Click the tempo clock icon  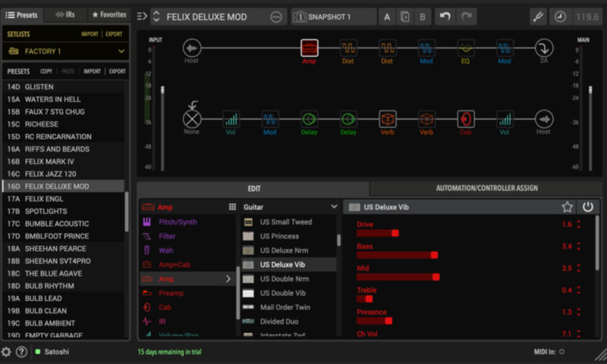click(560, 17)
